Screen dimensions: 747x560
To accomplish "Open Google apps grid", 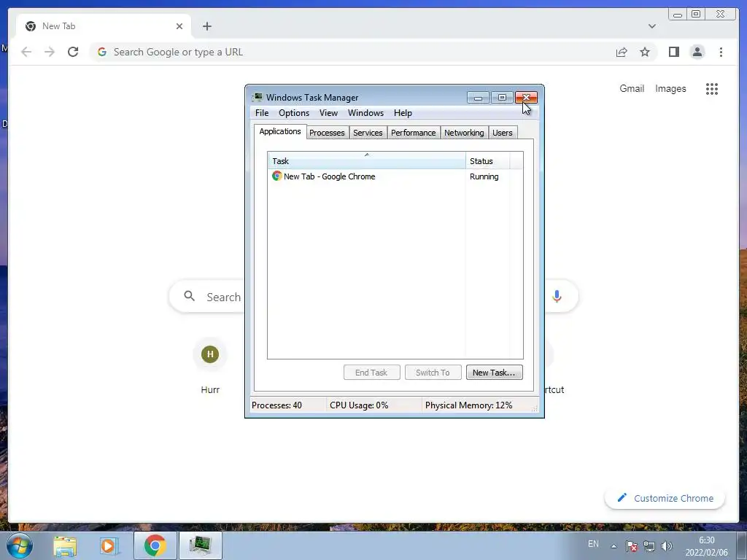I will click(712, 88).
